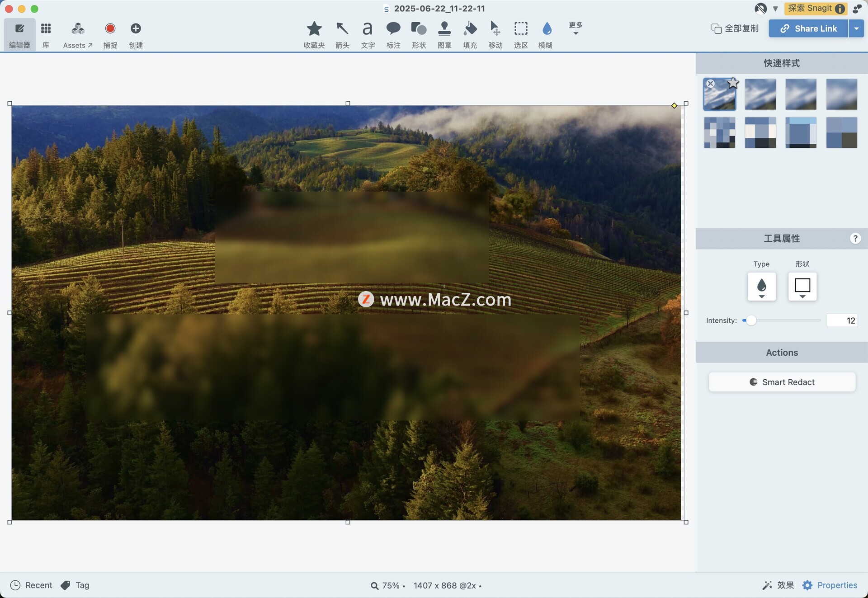
Task: Click the 全部复制 copy all button
Action: 735,28
